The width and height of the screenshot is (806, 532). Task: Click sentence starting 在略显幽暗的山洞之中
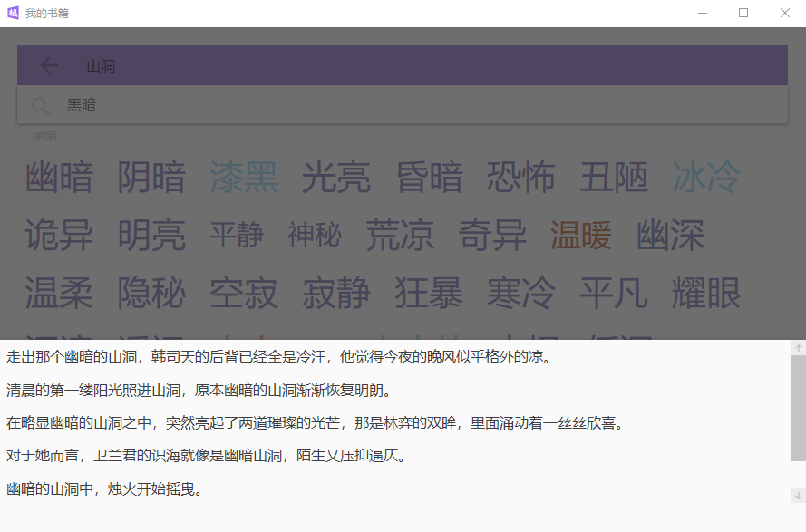[x=315, y=423]
